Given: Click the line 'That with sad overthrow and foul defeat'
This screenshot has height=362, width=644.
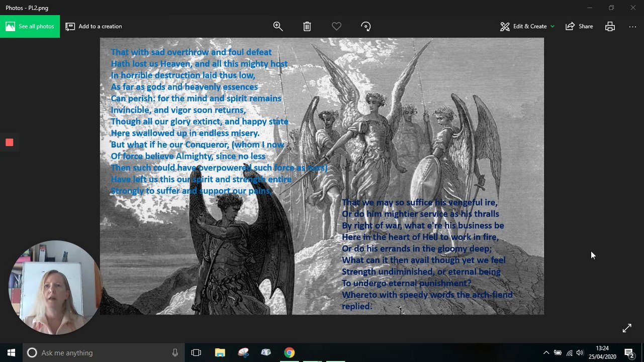Looking at the screenshot, I should click(191, 52).
